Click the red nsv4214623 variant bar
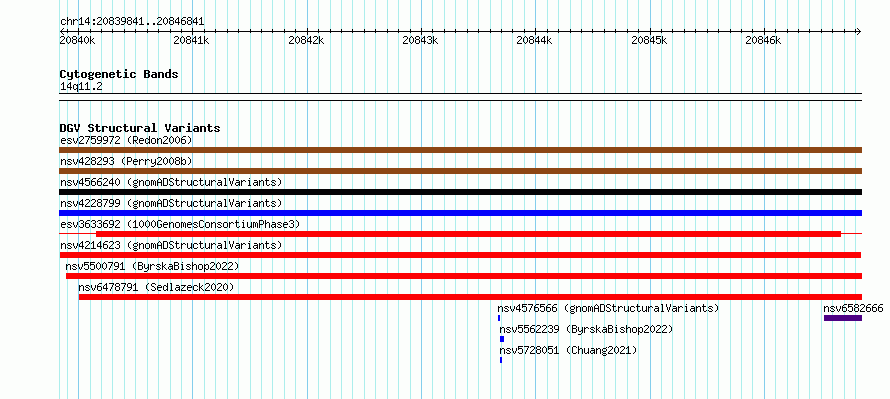The height and width of the screenshot is (399, 890). pos(460,255)
